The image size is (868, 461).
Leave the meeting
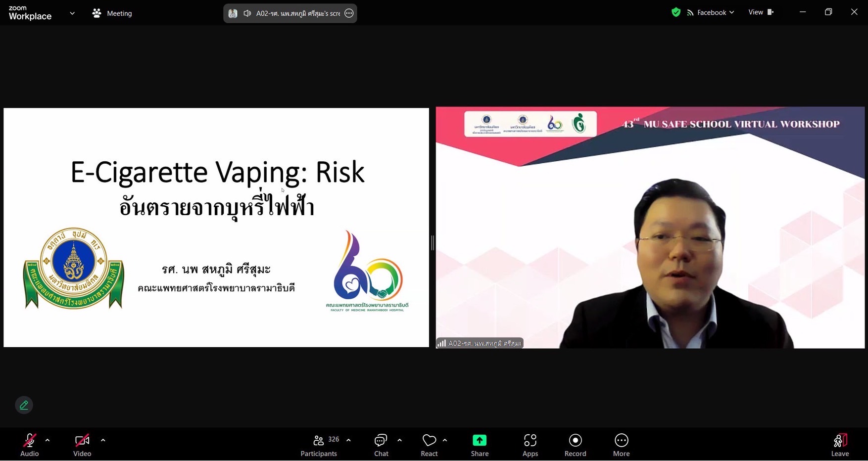point(840,445)
